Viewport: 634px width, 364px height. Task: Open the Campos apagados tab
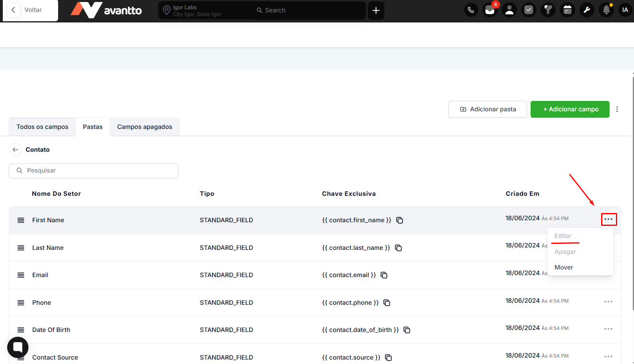pos(145,127)
